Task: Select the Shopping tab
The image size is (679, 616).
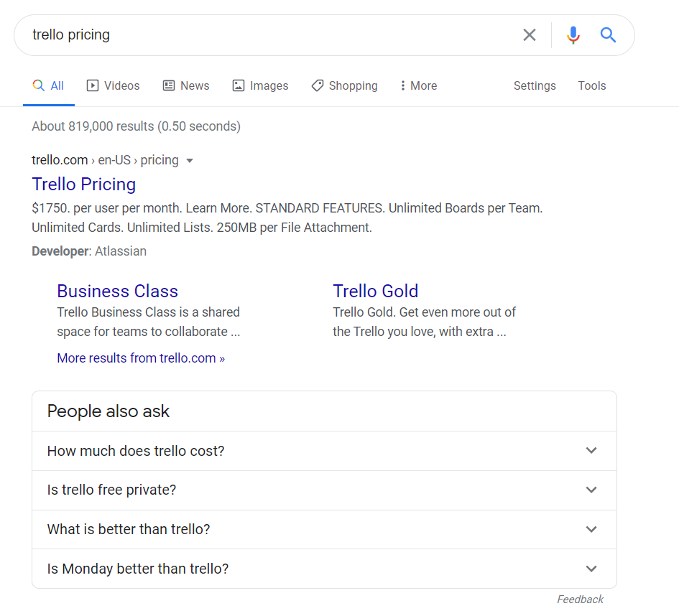Action: [x=344, y=85]
